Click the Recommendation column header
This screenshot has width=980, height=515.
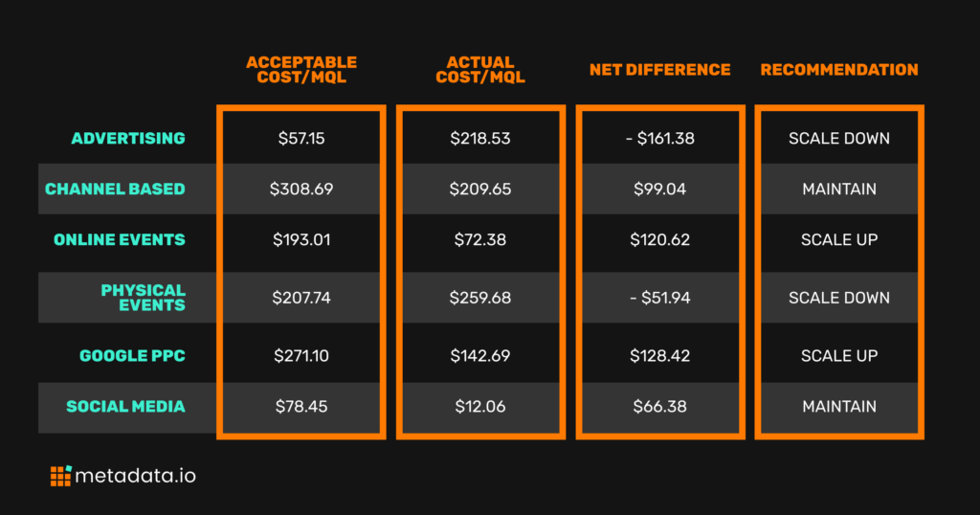839,69
